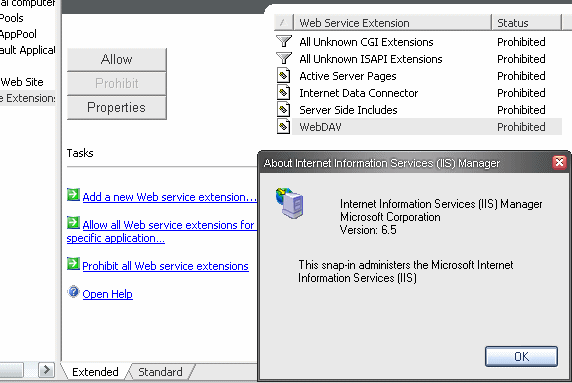Viewport: 572px width, 383px height.
Task: Click Prohibited status of Active Server Pages
Action: [x=521, y=76]
